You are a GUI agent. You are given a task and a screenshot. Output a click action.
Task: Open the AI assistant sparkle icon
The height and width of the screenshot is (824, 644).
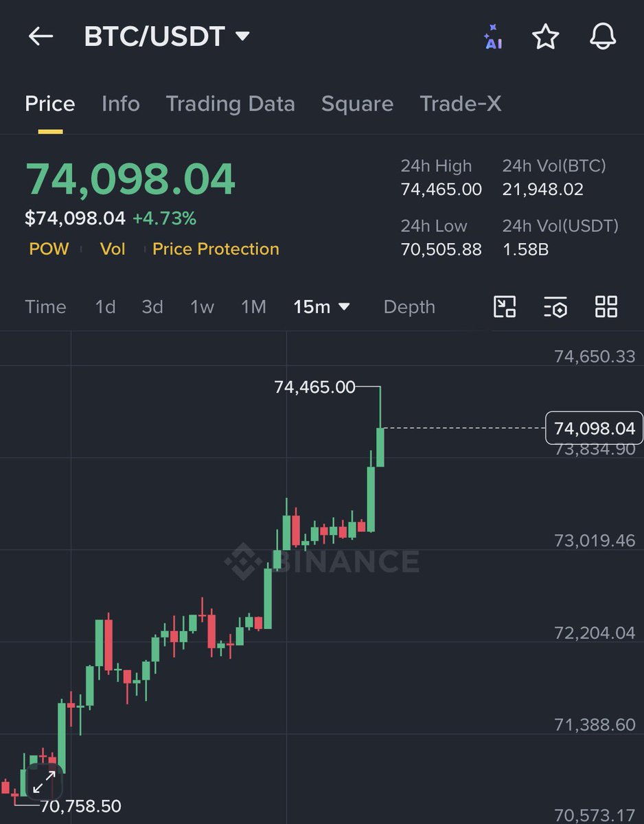493,37
